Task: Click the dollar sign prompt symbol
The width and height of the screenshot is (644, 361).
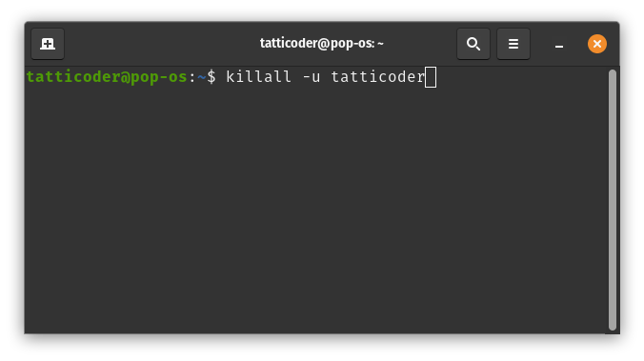Action: 211,77
